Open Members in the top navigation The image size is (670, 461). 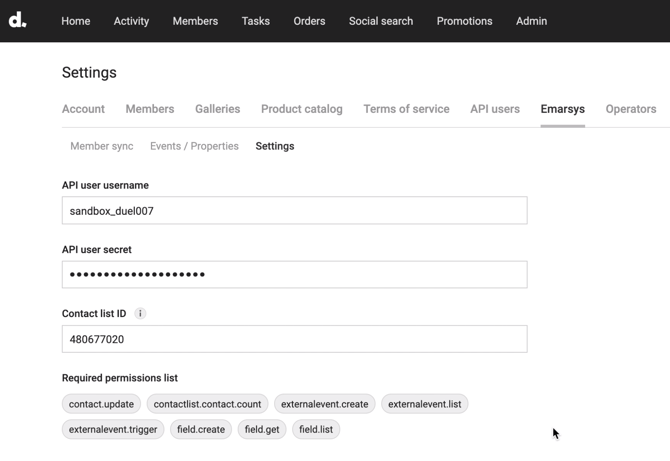[x=195, y=21]
